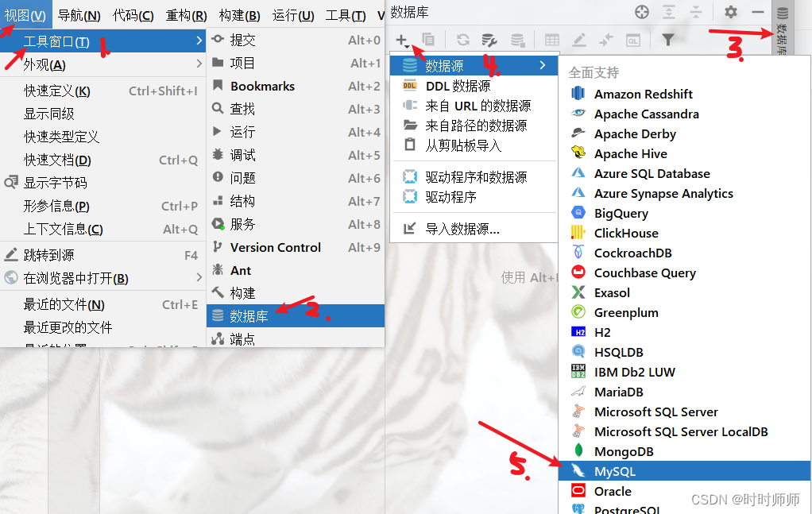Image resolution: width=812 pixels, height=514 pixels.
Task: Open the 导航(N) menu
Action: click(79, 15)
